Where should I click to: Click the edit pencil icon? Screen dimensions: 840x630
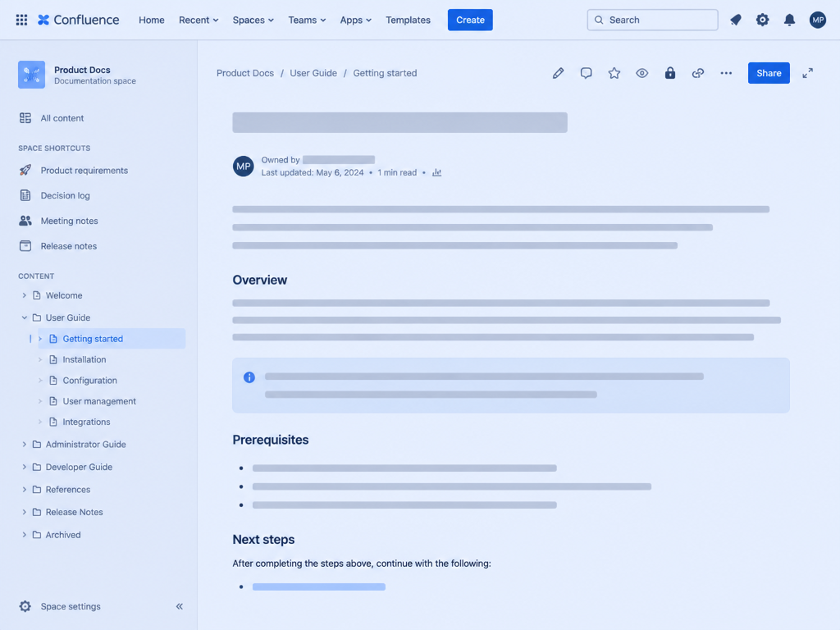click(x=558, y=73)
